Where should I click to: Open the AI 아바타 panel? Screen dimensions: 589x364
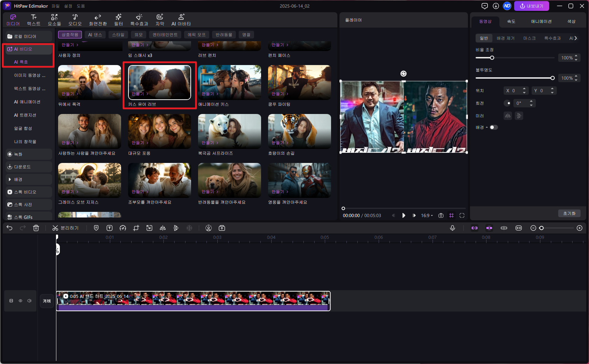click(x=181, y=20)
